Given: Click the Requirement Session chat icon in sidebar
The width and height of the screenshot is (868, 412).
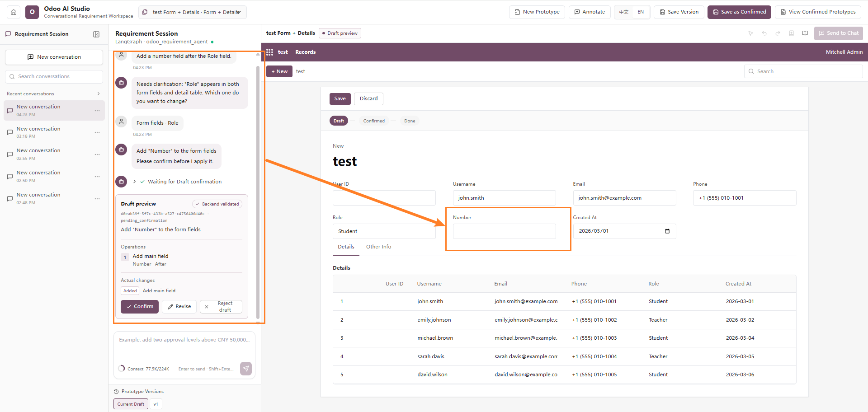Looking at the screenshot, I should click(8, 34).
